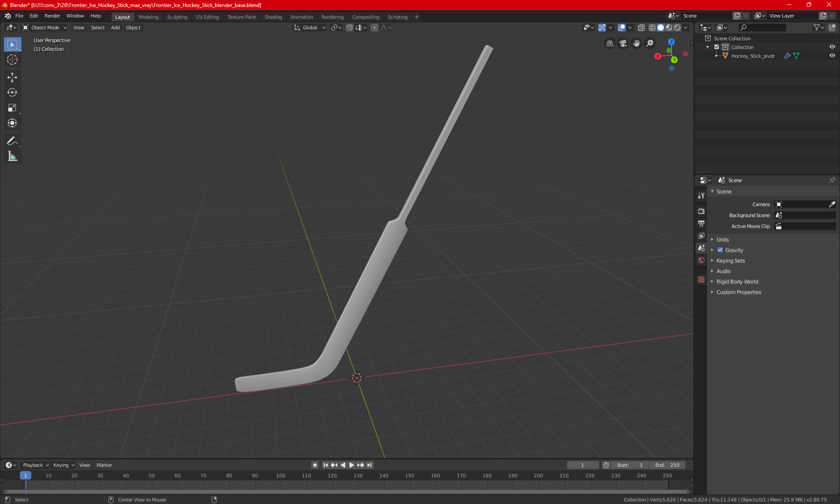Jump to the timeline start frame
This screenshot has height=504, width=840.
pos(325,465)
